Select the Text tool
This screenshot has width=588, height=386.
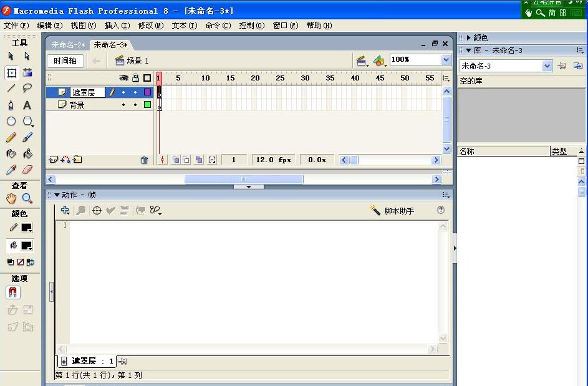[x=27, y=105]
